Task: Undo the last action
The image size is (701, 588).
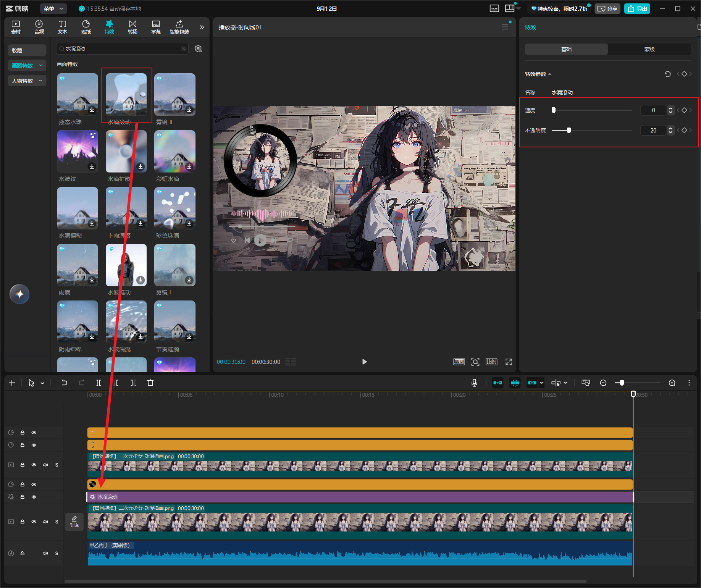Action: click(x=64, y=383)
